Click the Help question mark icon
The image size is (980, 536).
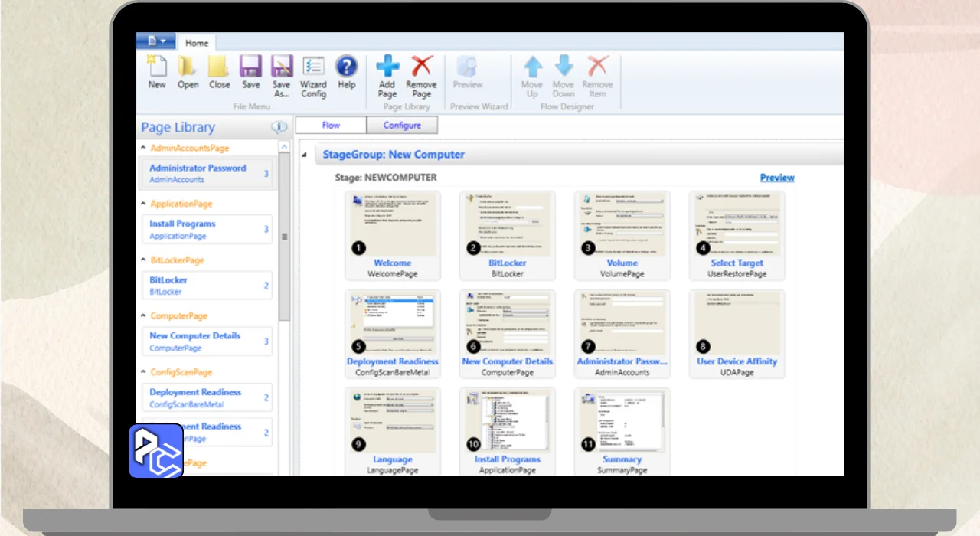coord(346,67)
